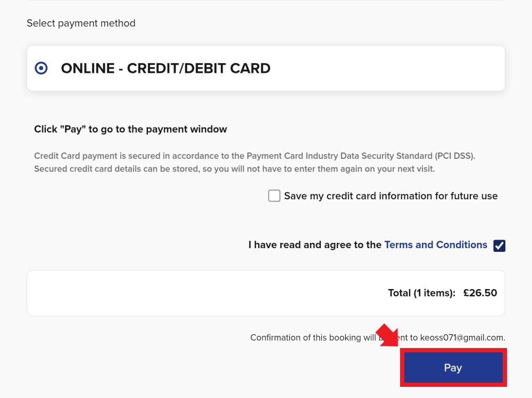Image resolution: width=532 pixels, height=398 pixels.
Task: Click the 'Total (1 items)' label
Action: pos(421,293)
